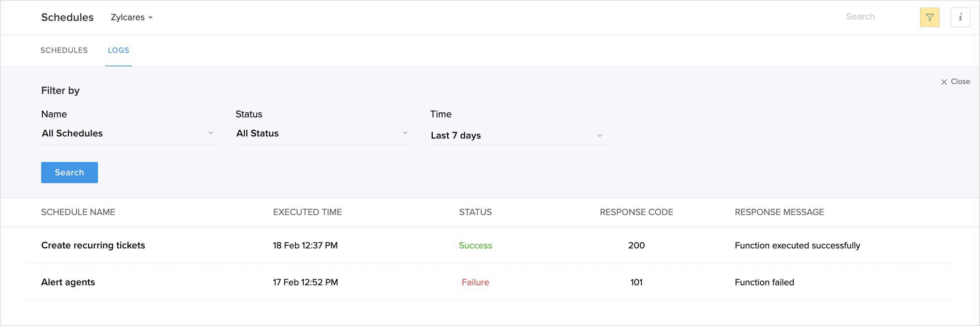Expand the All Status dropdown
Screen dimensions: 980x326
tap(323, 133)
